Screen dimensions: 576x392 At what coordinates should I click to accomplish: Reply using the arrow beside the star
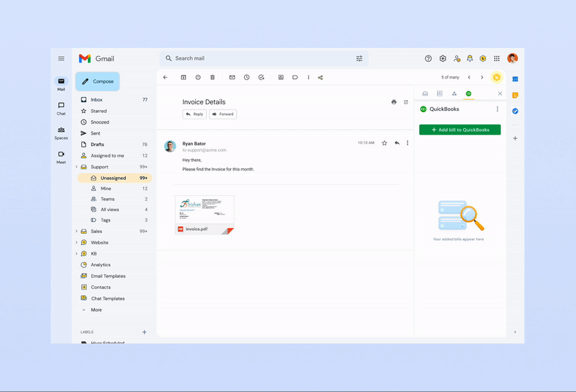(x=397, y=143)
